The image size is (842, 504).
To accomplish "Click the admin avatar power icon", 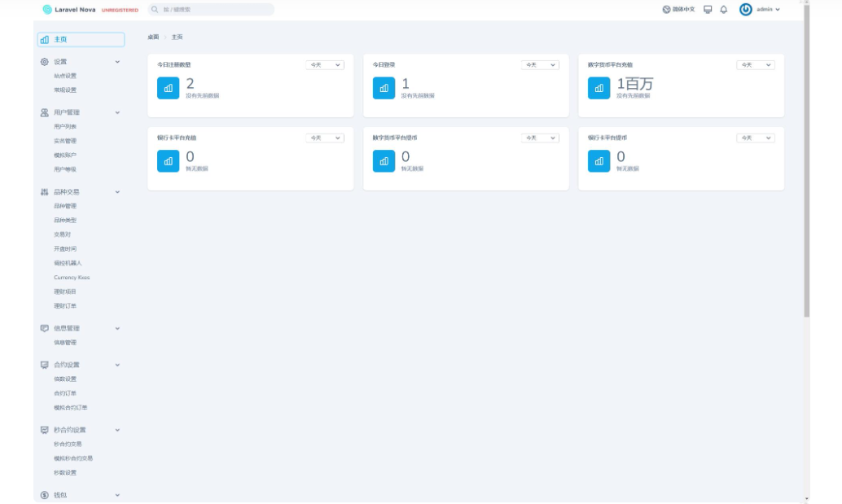I will (745, 10).
